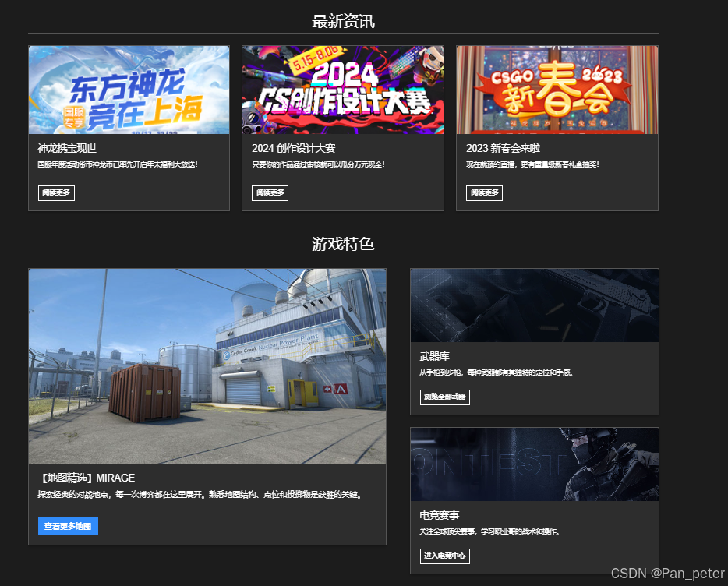Image resolution: width=728 pixels, height=586 pixels.
Task: Click the 现在就预约直播 description text
Action: 532,164
